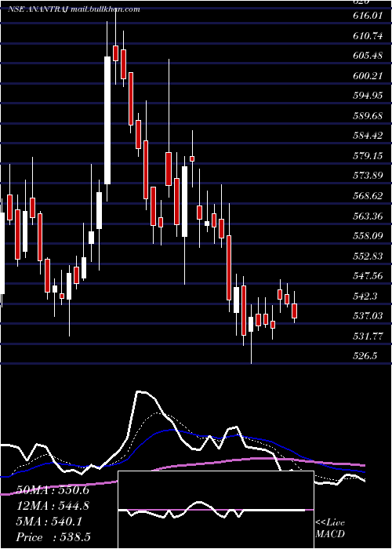
Task: Click the Price : 538.5 reading
Action: coord(53,537)
